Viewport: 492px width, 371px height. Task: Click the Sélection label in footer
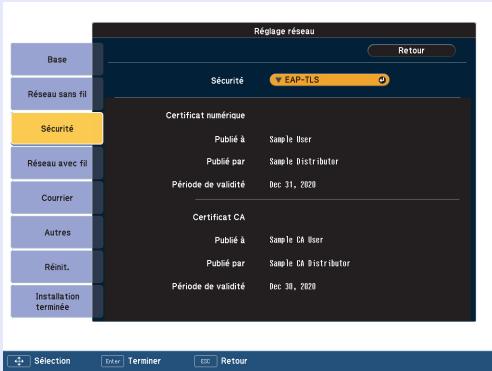[x=52, y=361]
